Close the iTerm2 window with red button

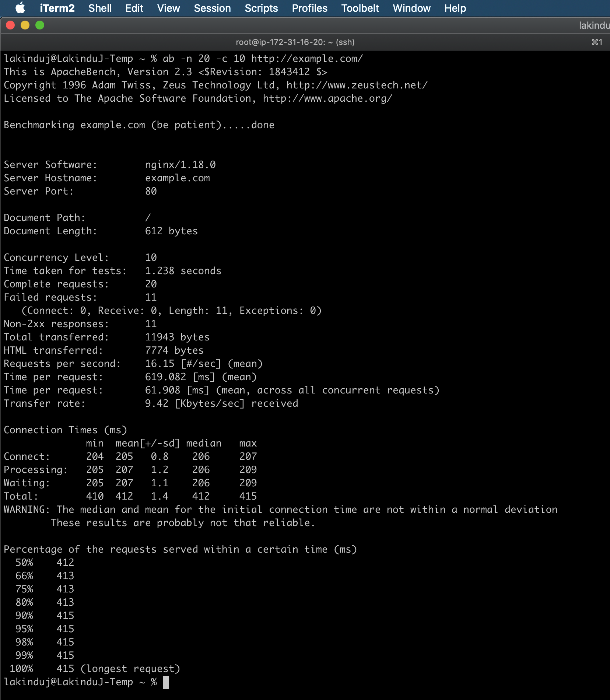(10, 25)
